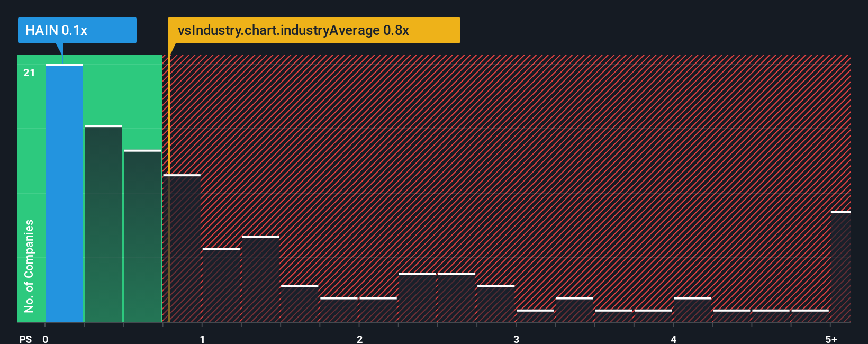Click the x-axis tick label '2'
The image size is (868, 344).
(359, 339)
